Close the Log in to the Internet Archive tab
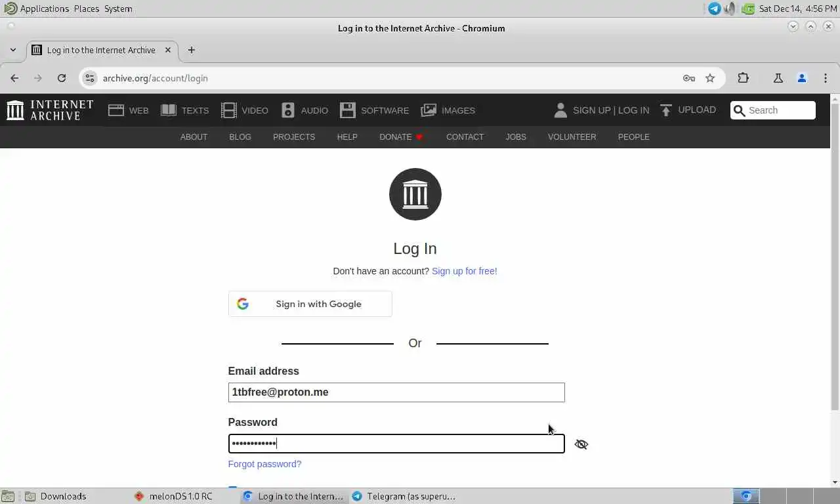Image resolution: width=840 pixels, height=504 pixels. pos(168,50)
